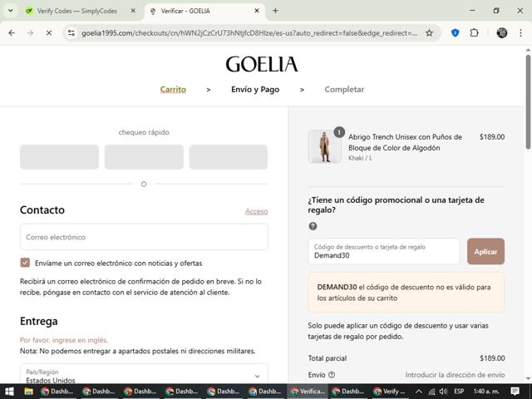Click the Khaki / L variant text
The width and height of the screenshot is (532, 399).
tap(360, 158)
